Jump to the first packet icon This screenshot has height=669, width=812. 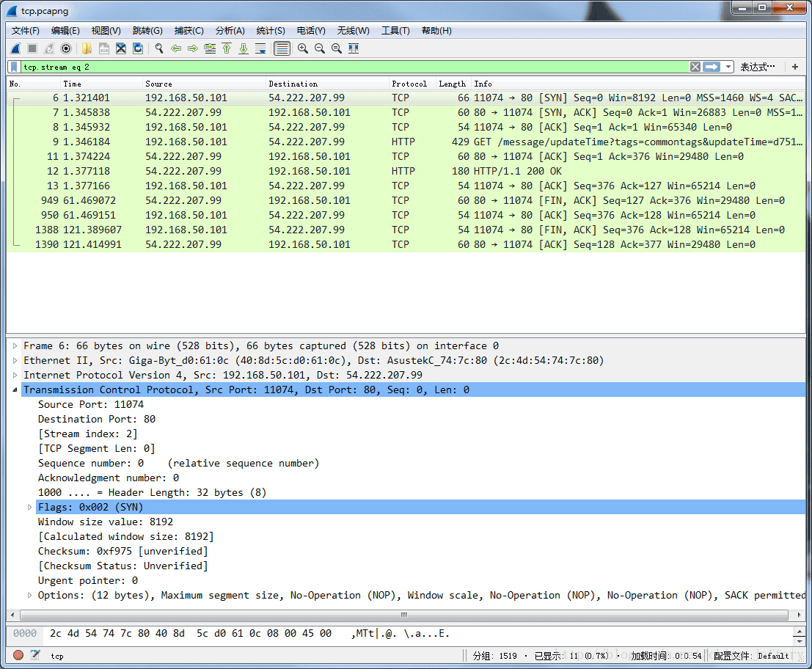tap(227, 48)
